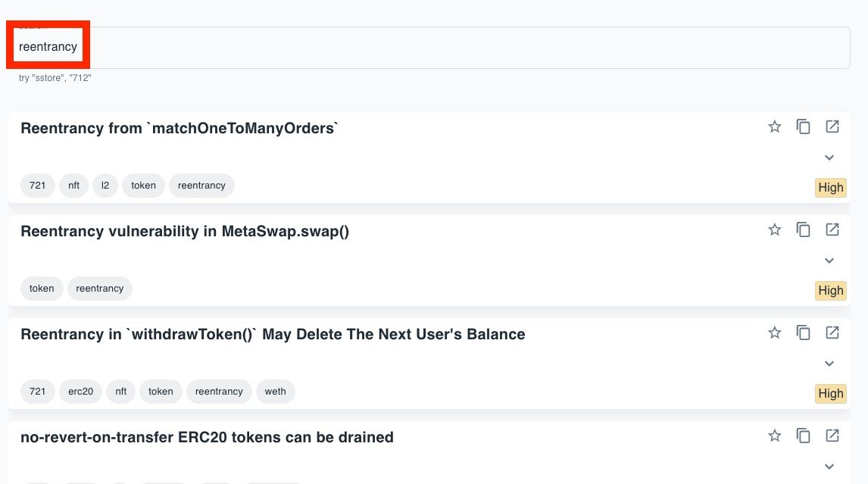Copy the withdrawToken() finding

click(803, 333)
